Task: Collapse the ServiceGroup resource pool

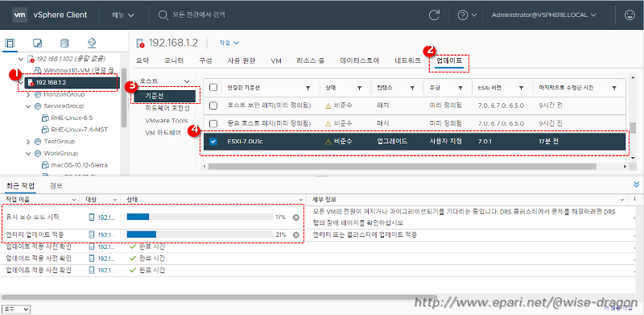Action: click(28, 106)
